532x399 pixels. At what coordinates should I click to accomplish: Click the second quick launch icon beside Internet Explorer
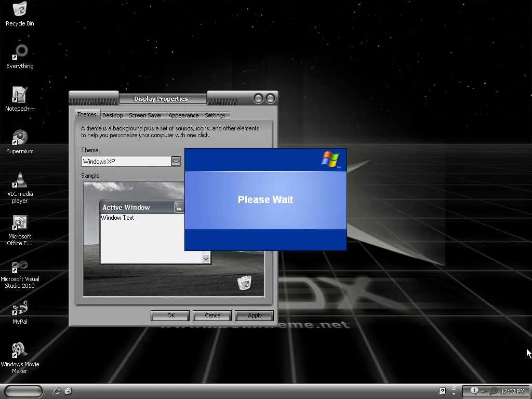coord(68,391)
